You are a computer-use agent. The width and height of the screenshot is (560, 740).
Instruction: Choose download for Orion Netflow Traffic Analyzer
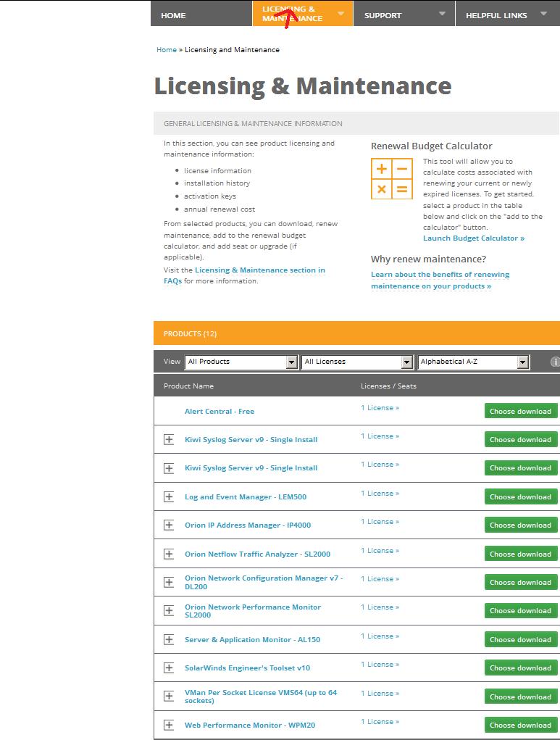click(x=521, y=554)
